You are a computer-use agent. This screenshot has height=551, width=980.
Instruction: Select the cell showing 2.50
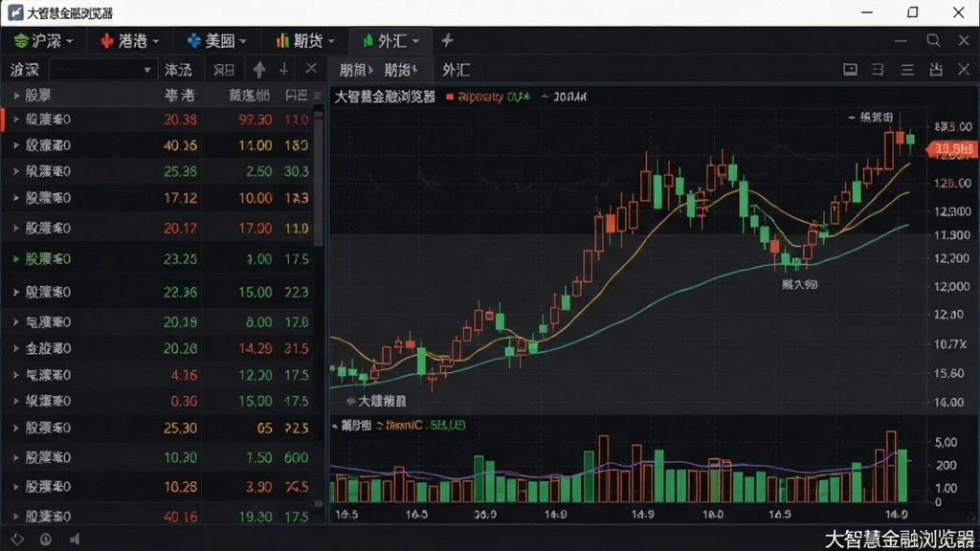click(x=258, y=171)
